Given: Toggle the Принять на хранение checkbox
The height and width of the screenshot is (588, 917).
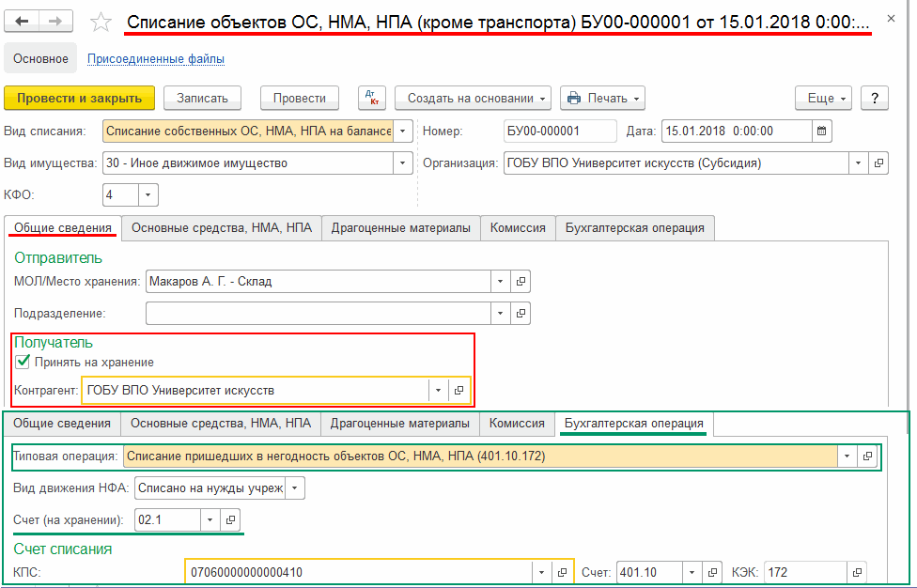Looking at the screenshot, I should click(23, 362).
